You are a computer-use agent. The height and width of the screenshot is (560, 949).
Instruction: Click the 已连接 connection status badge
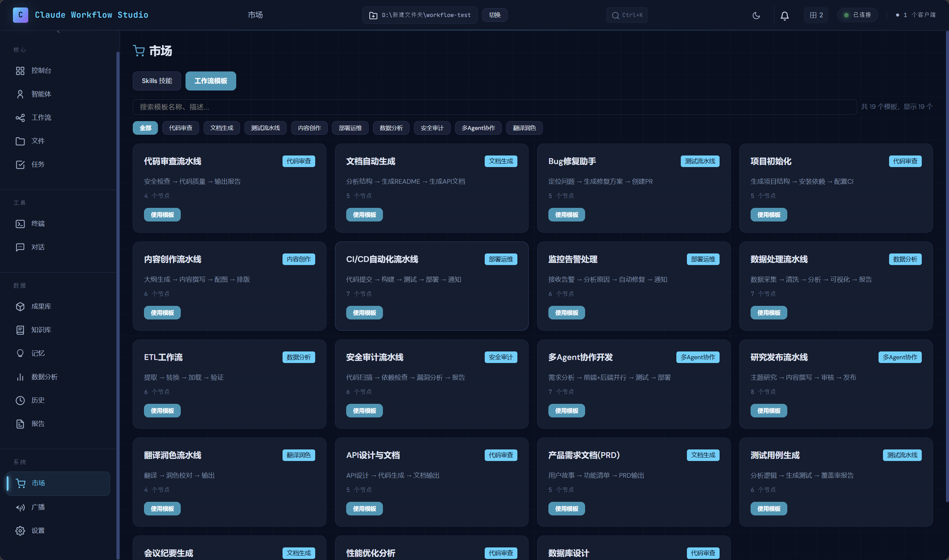pyautogui.click(x=858, y=15)
